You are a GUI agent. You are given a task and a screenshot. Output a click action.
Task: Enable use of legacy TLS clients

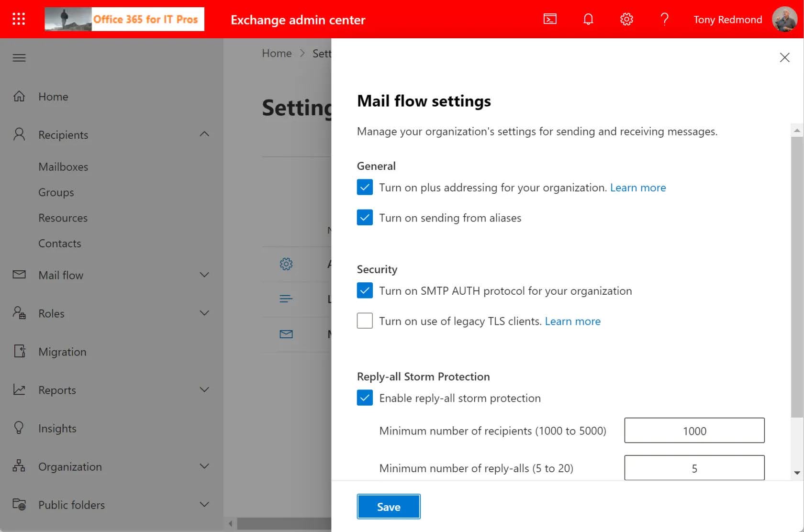tap(365, 321)
